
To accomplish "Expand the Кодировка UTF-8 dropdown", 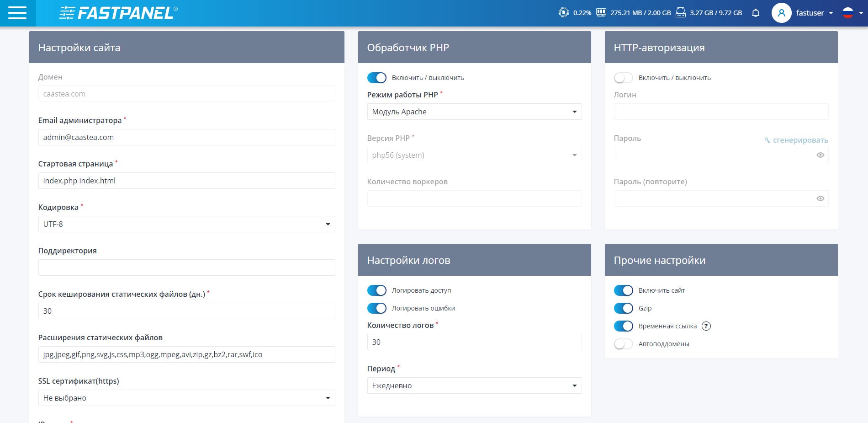I will point(186,224).
